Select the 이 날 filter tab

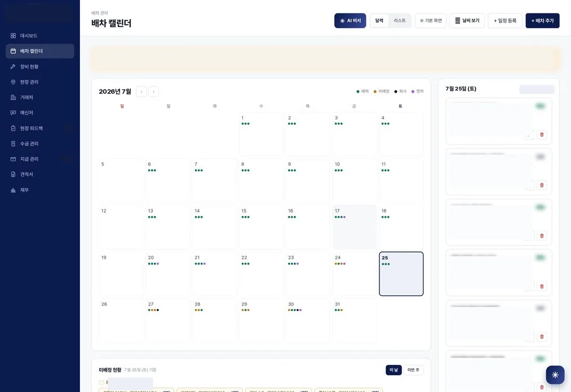tap(393, 370)
